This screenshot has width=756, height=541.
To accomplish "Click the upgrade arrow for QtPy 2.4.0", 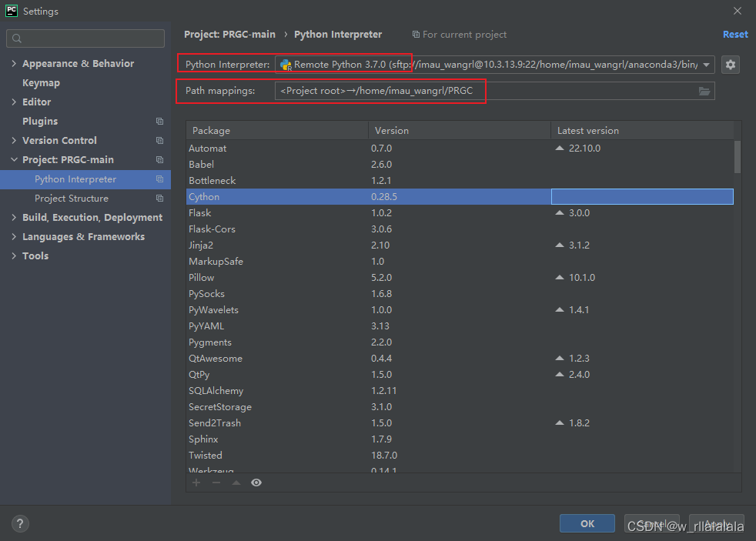I will 559,374.
